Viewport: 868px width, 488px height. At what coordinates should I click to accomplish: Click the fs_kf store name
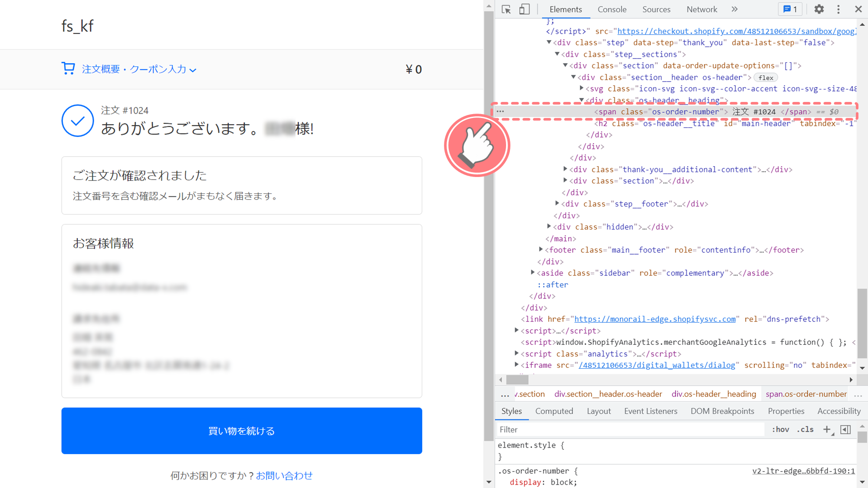point(77,26)
